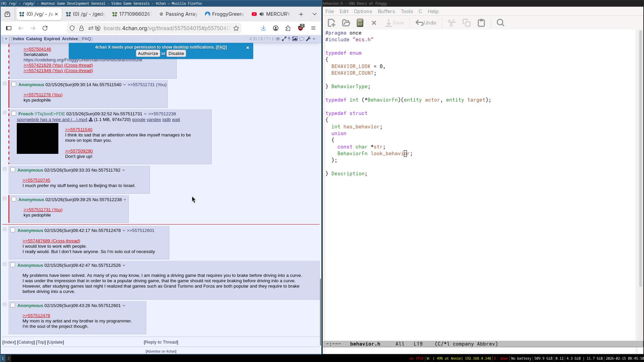Click Firefox downloads arrow icon

(x=263, y=28)
